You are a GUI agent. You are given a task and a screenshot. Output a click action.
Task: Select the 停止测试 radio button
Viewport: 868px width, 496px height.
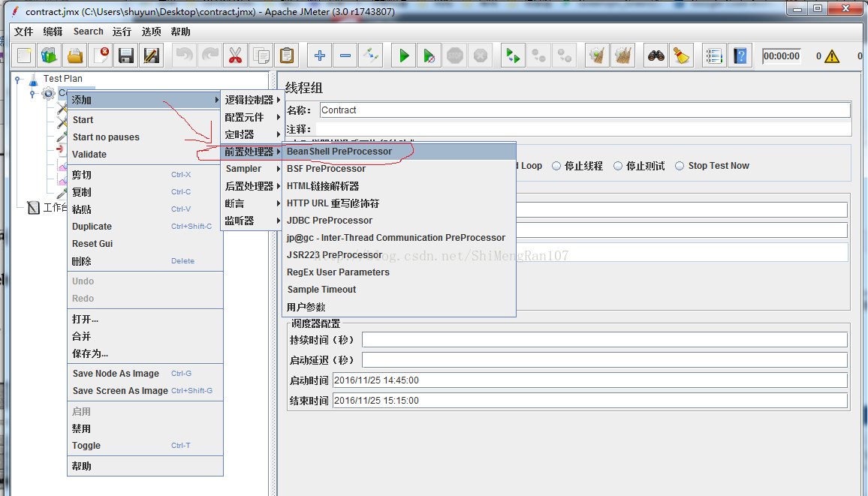618,166
